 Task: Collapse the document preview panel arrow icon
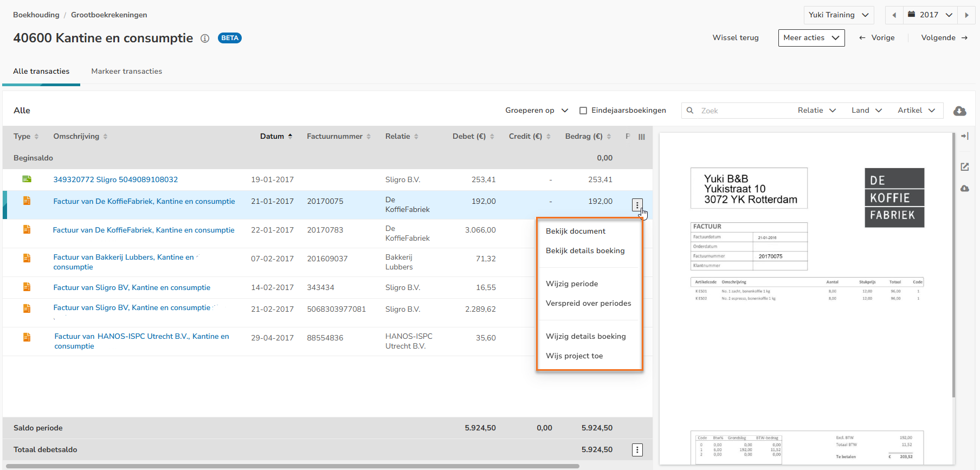(x=965, y=136)
